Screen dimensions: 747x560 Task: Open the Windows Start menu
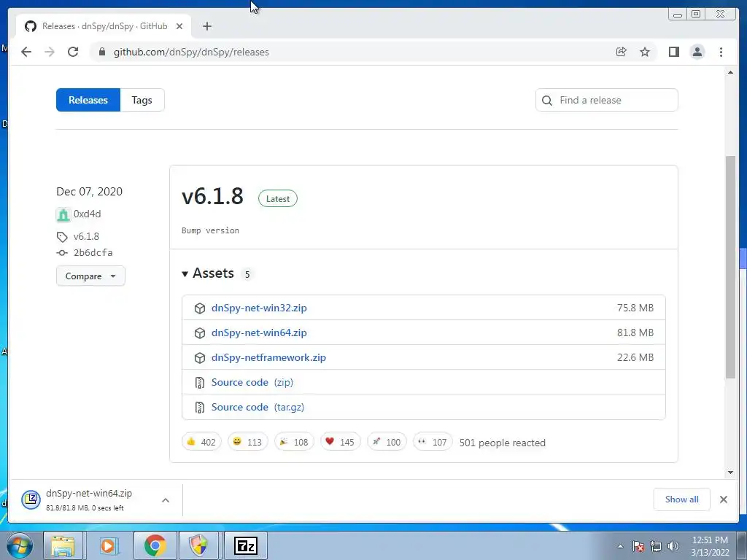(20, 545)
